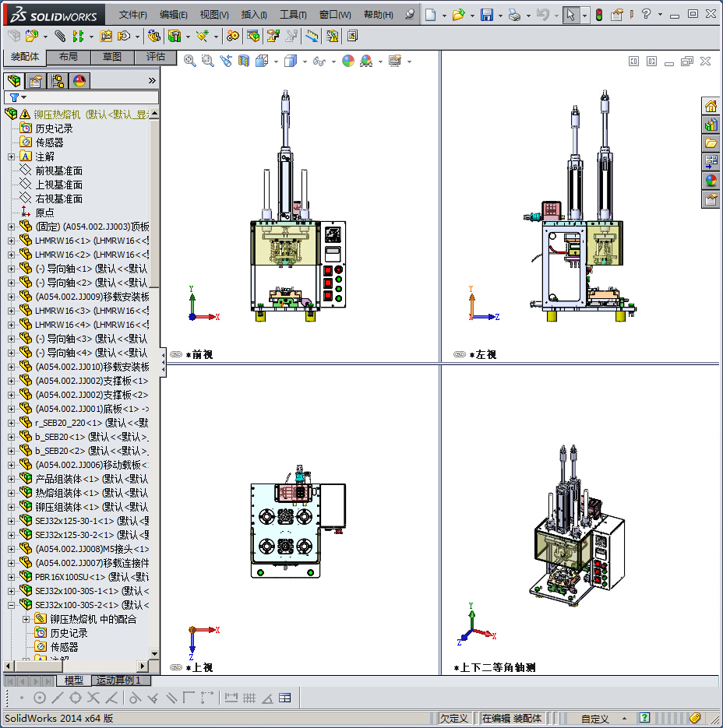Toggle the view link icon beside 上视

click(x=176, y=667)
